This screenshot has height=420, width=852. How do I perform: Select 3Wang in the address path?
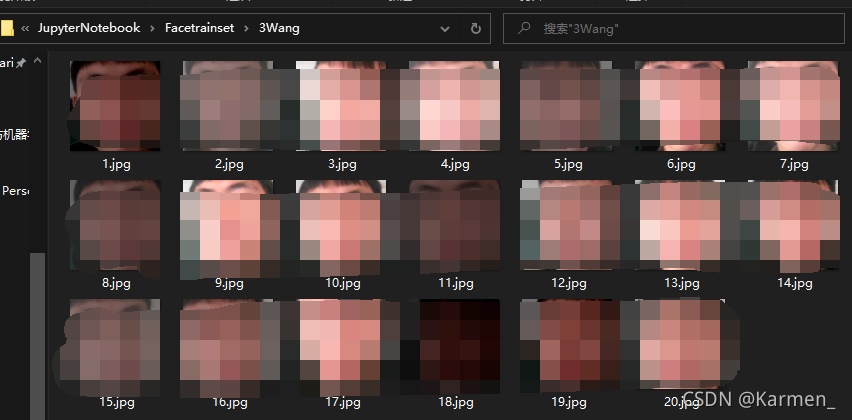tap(279, 28)
